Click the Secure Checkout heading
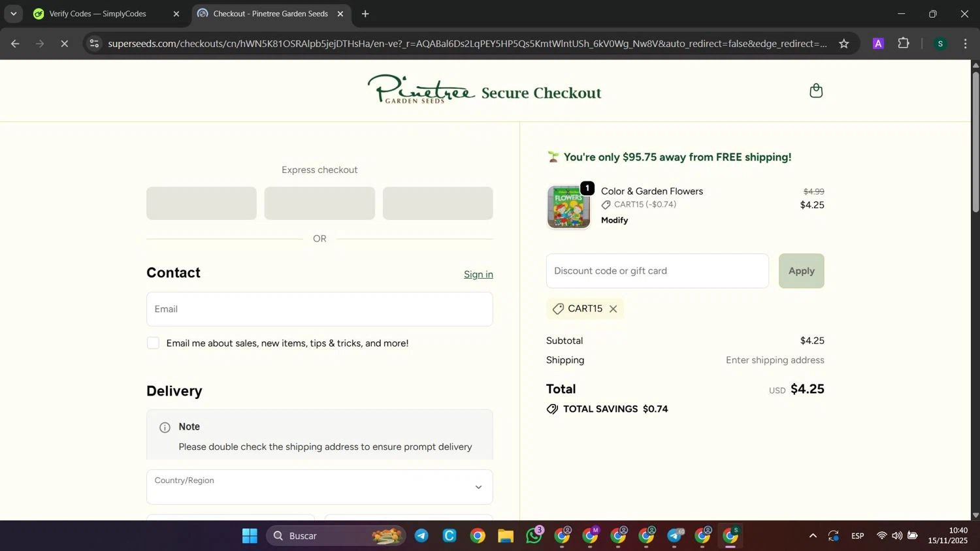The width and height of the screenshot is (980, 551). point(541,93)
